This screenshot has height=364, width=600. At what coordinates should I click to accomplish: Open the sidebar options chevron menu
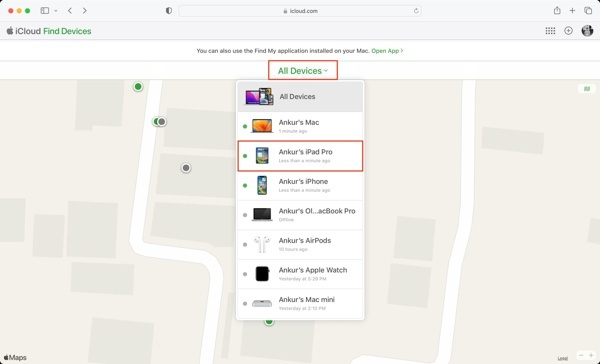56,11
